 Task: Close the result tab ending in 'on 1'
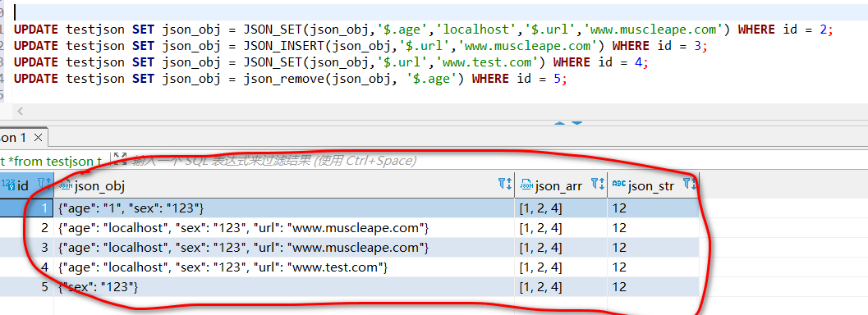(x=38, y=137)
